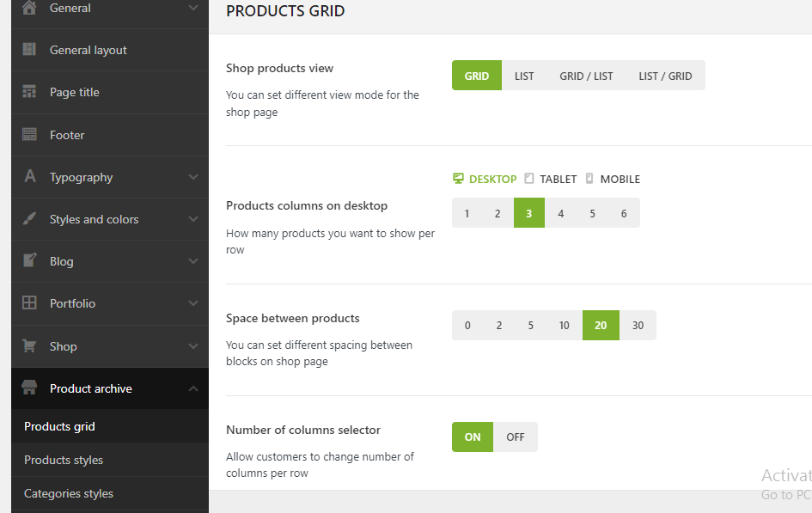Click the Blog edit icon

[29, 261]
